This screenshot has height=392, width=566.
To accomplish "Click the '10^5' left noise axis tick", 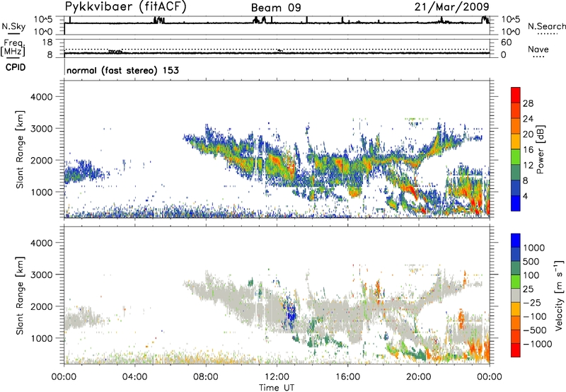I will pyautogui.click(x=43, y=19).
